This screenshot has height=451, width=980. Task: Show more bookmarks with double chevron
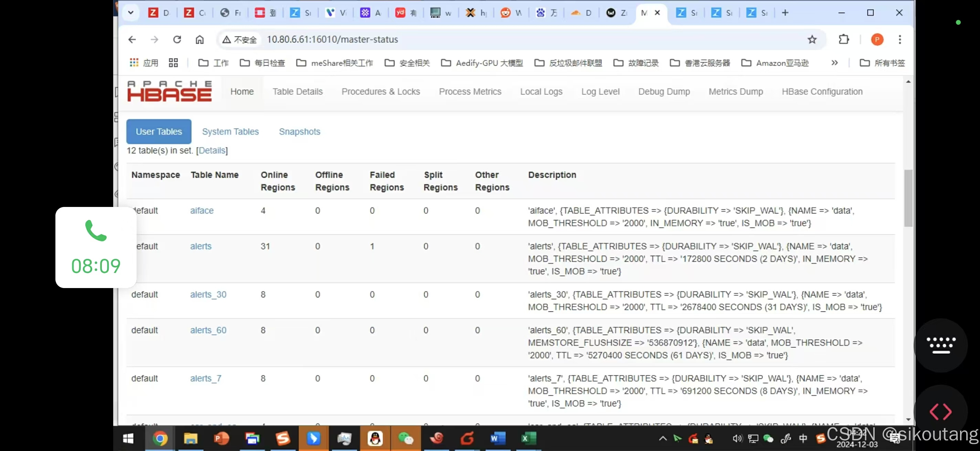[x=834, y=63]
